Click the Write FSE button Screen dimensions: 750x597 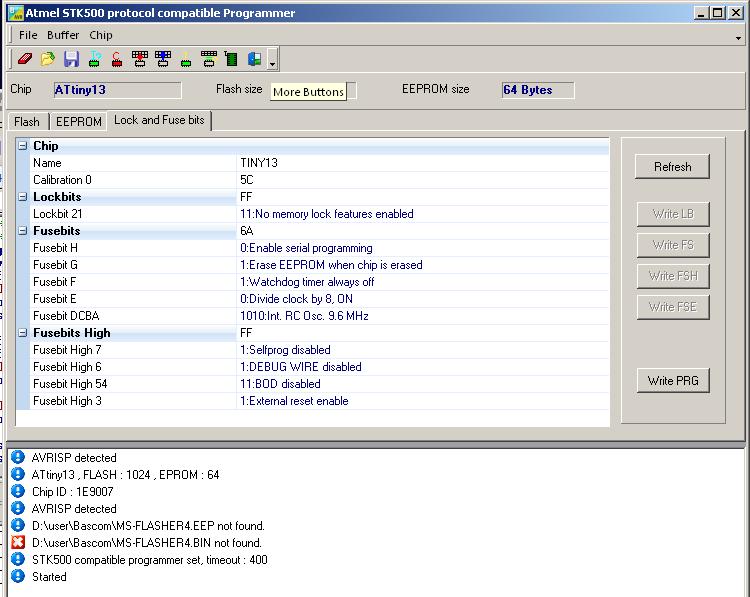click(x=673, y=307)
